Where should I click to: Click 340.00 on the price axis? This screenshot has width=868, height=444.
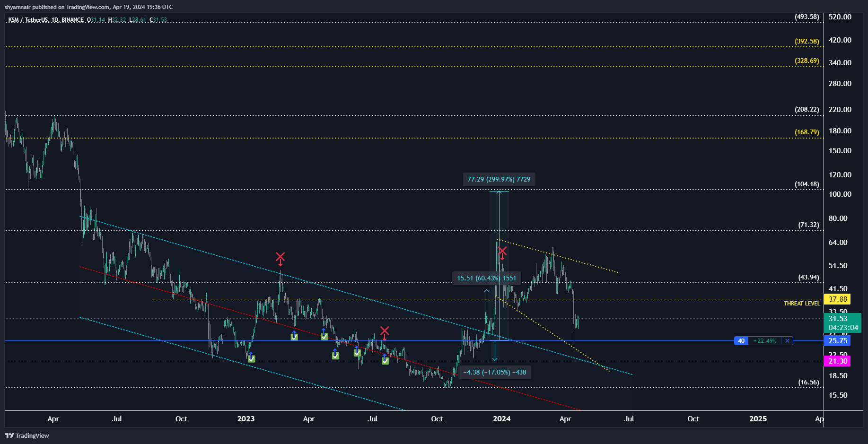(840, 62)
